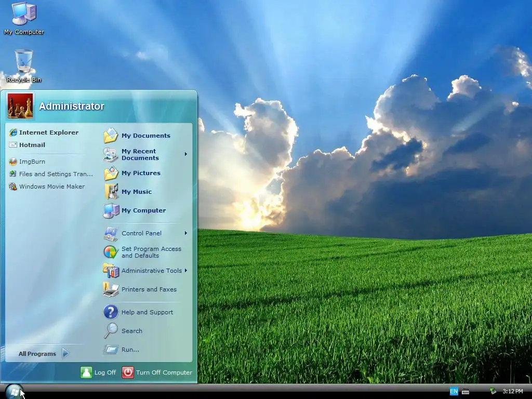Open Printers and Faxes icon
Screen dimensions: 532x399
coord(111,289)
